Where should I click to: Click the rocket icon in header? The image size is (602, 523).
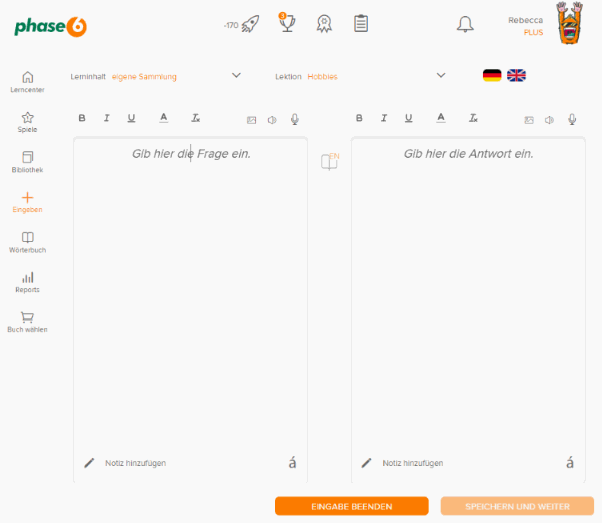tap(250, 24)
